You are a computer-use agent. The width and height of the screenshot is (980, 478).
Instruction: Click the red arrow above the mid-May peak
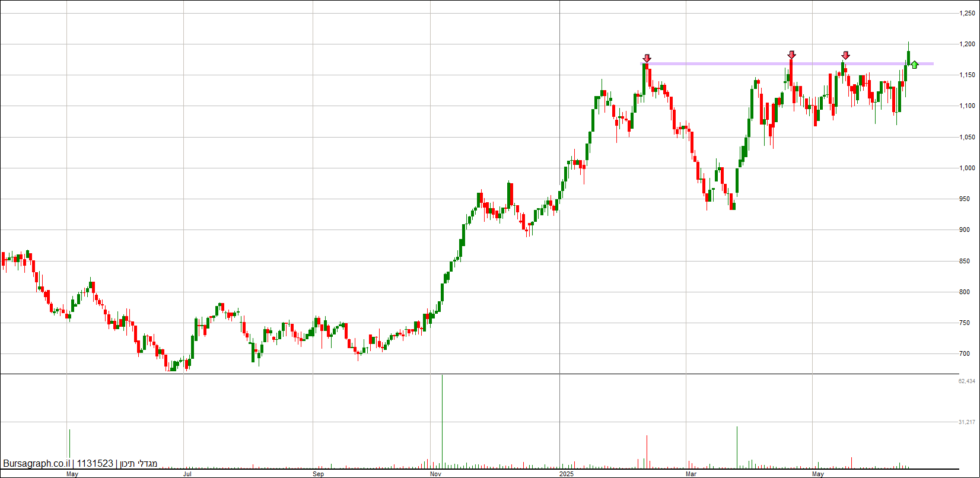(845, 55)
